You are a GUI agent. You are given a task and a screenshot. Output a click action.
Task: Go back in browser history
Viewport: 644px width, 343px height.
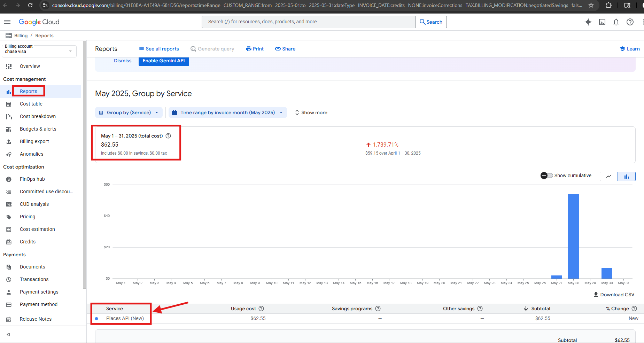coord(5,5)
